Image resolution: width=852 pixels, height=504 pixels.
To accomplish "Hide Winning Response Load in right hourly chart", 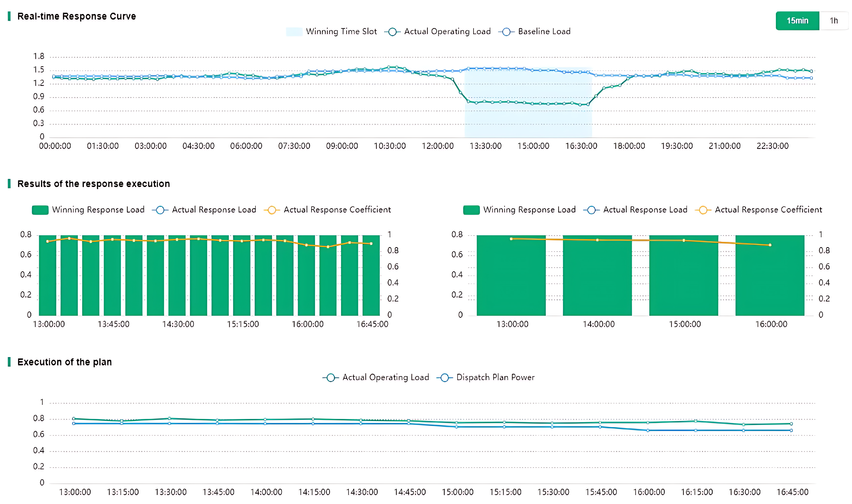I will [x=471, y=210].
